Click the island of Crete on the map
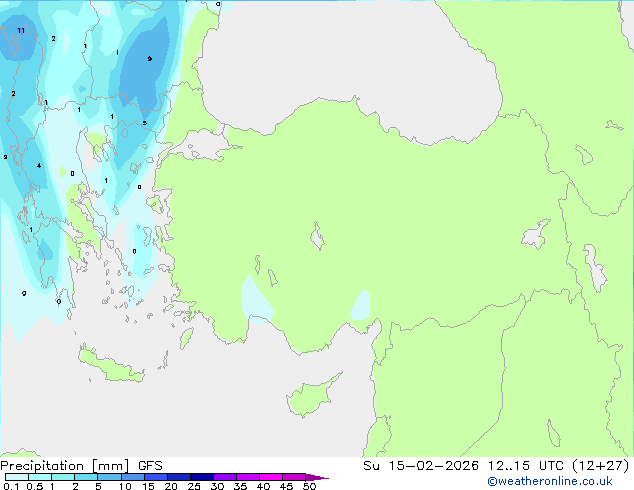This screenshot has height=490, width=634. tap(111, 365)
